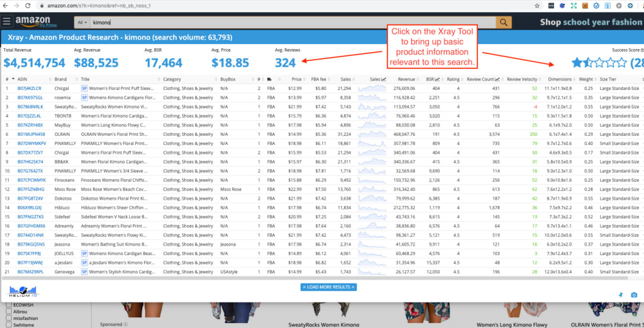This screenshot has width=644, height=328.
Task: Open SweatyRocks Women Kimono product listing
Action: [324, 325]
